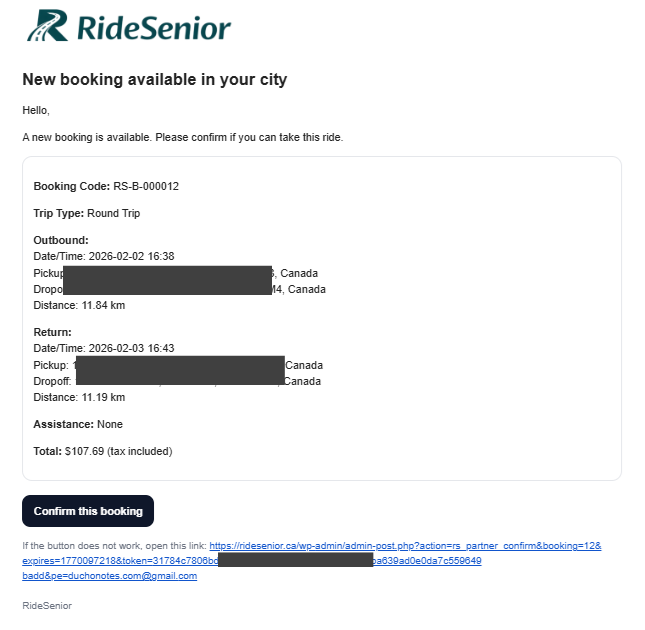The width and height of the screenshot is (645, 630).
Task: Click the Outbound section label
Action: [61, 240]
